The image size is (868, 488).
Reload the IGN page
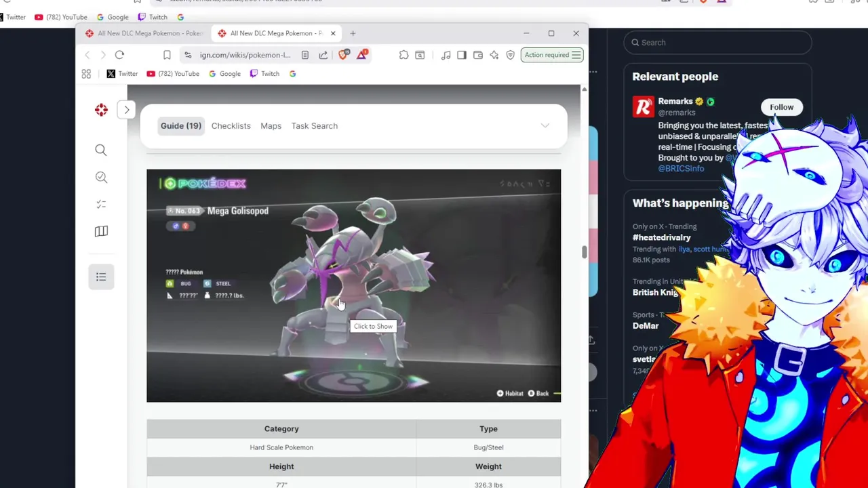(x=119, y=55)
